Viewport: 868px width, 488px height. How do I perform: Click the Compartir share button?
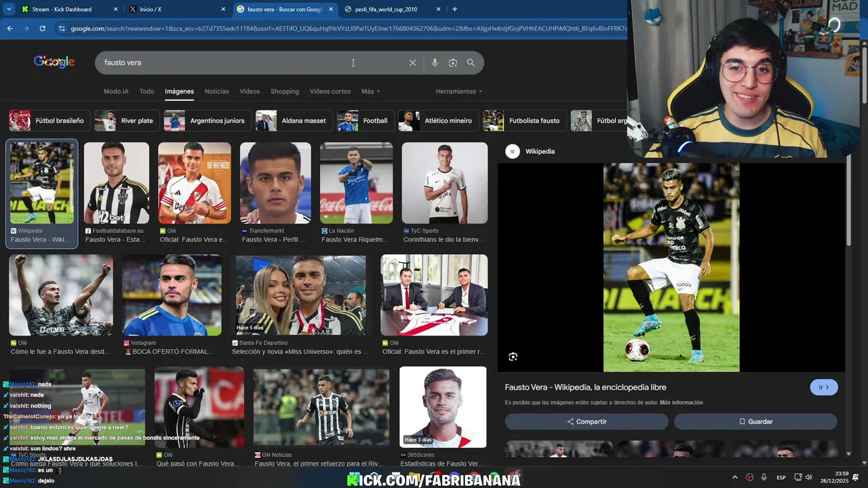pos(587,422)
